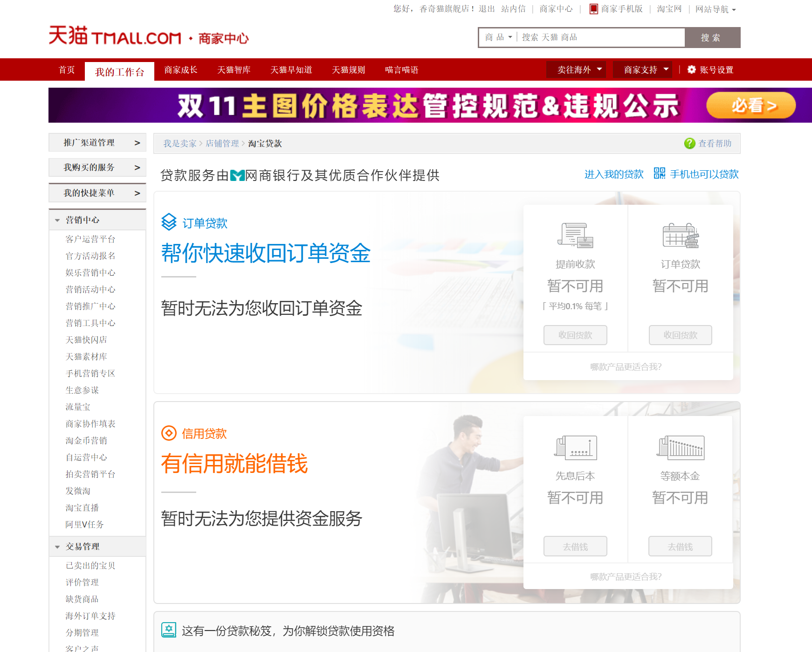Open the 手机也可以贷款 link
Viewport: 812px width, 652px height.
(x=704, y=174)
